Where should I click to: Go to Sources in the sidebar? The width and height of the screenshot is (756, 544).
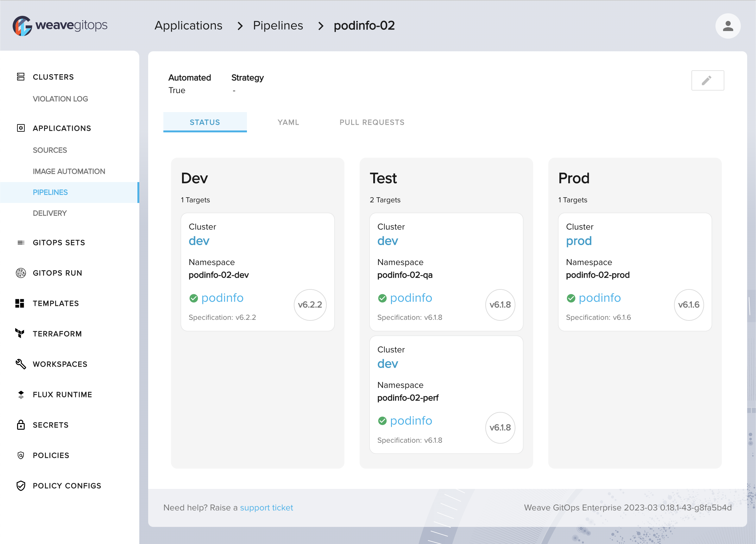point(50,150)
